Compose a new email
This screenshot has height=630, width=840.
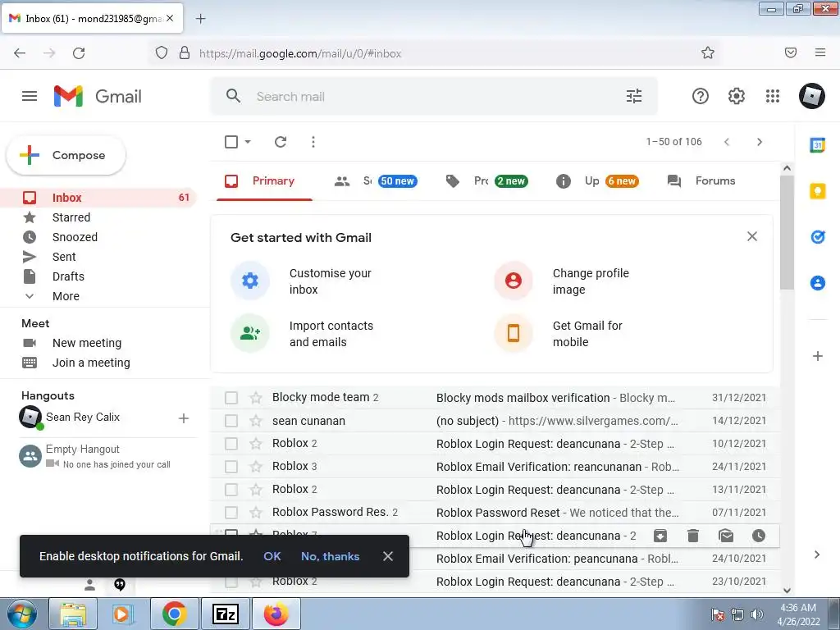click(x=66, y=155)
